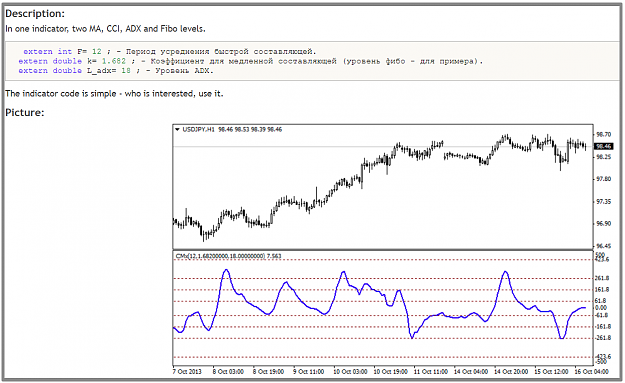Select the time axis label 8 Oct 03:00
Screen dimensions: 625x383
(228, 371)
